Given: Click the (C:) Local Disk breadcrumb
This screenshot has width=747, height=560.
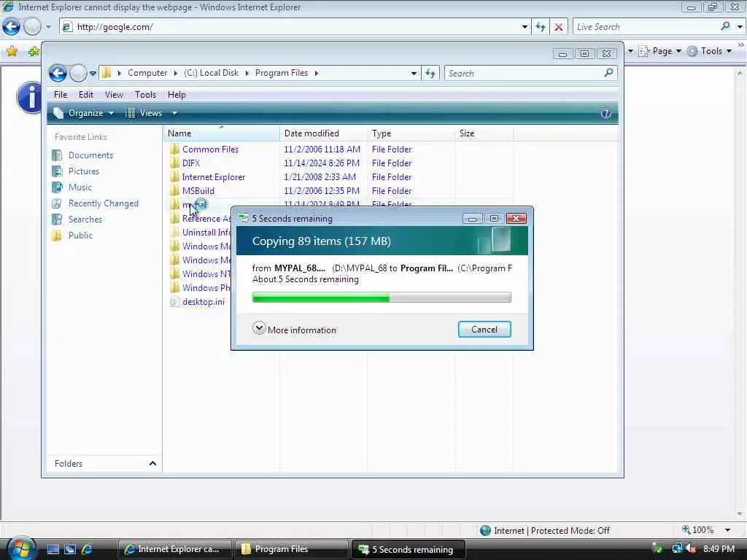Looking at the screenshot, I should pyautogui.click(x=211, y=73).
